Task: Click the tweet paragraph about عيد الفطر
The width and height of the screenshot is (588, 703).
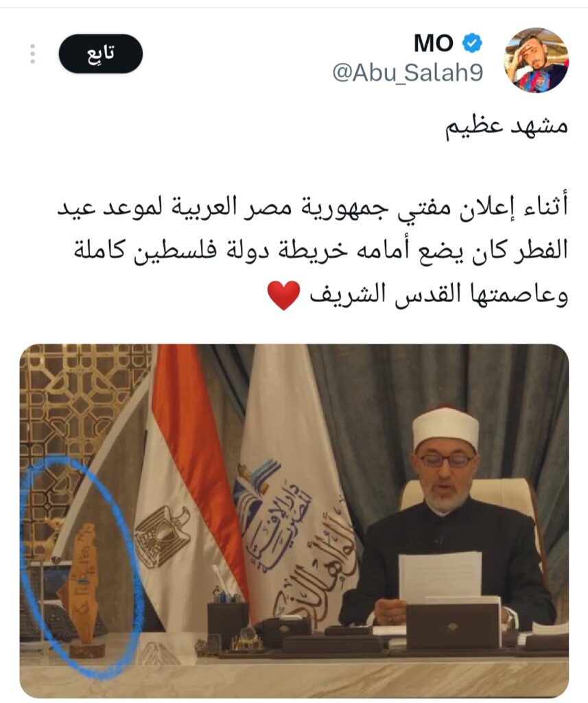Action: pyautogui.click(x=313, y=252)
